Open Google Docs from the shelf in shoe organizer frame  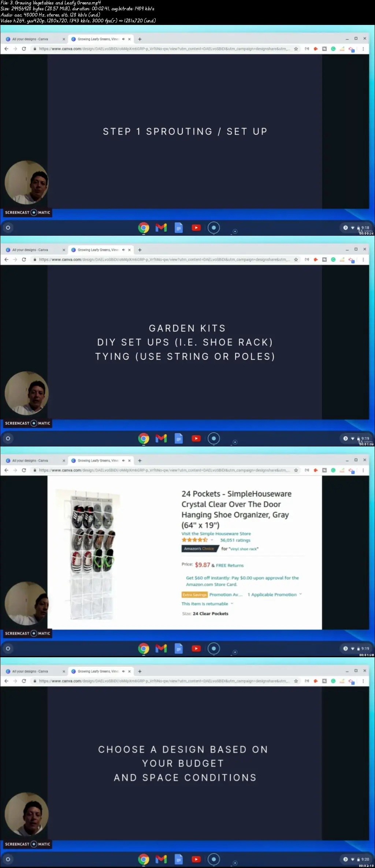pos(179,648)
